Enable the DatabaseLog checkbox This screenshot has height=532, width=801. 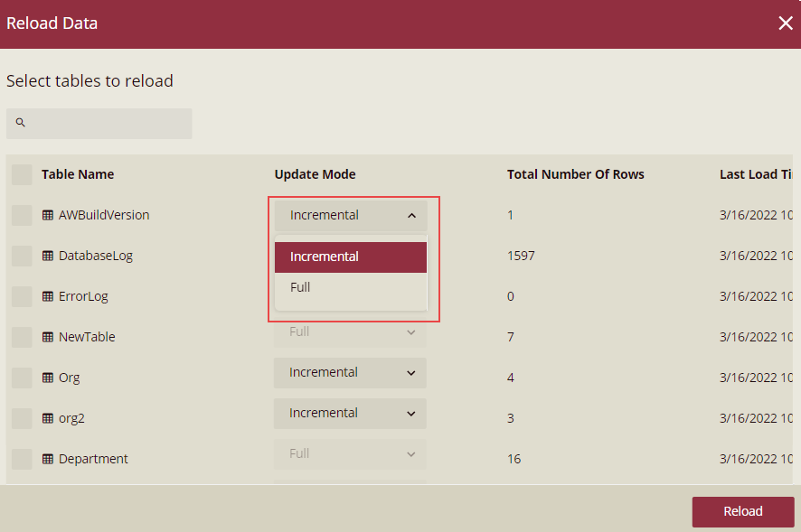22,256
